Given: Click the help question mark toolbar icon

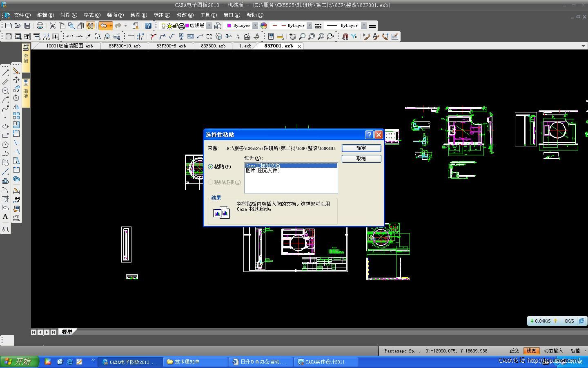Looking at the screenshot, I should [148, 26].
